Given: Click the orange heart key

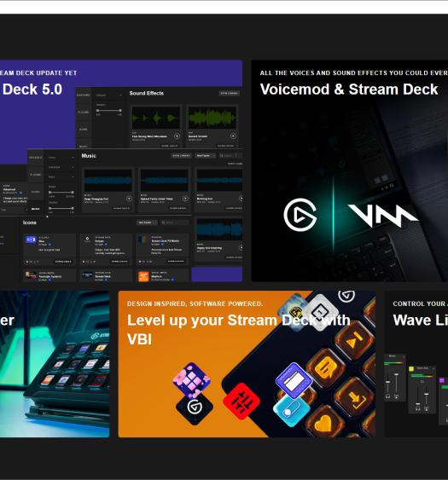Looking at the screenshot, I should (325, 422).
